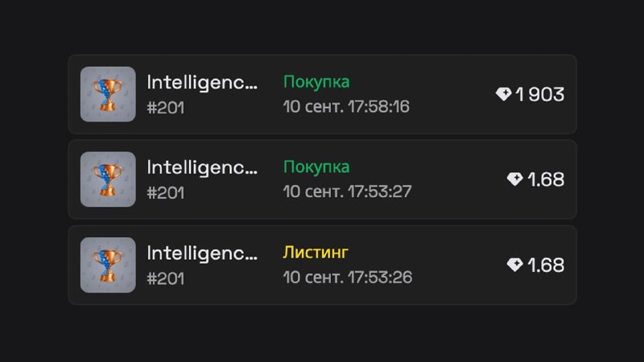Click the 1 903 price value
644x362 pixels.
539,94
